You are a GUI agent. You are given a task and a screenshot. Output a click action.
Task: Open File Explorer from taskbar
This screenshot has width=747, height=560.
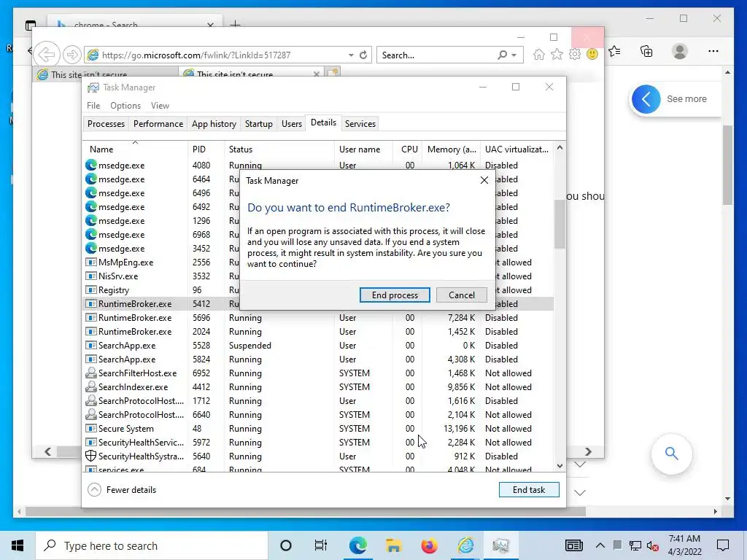(x=393, y=545)
